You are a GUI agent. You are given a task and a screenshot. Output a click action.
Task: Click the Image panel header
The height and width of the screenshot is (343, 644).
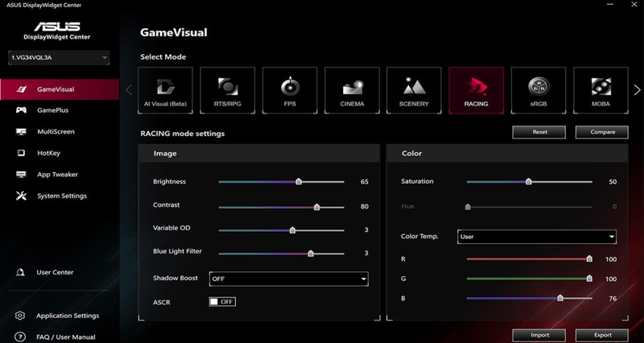click(x=259, y=153)
